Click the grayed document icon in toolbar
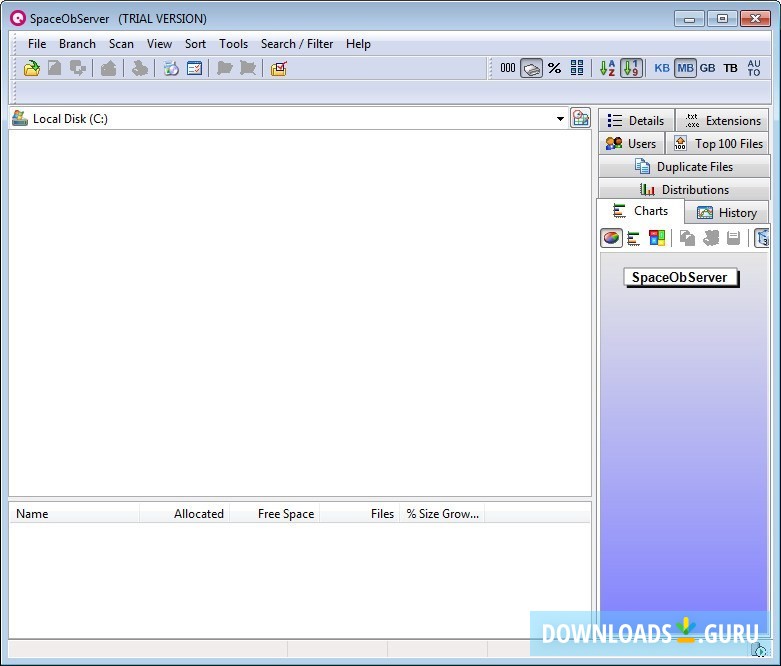 (54, 68)
